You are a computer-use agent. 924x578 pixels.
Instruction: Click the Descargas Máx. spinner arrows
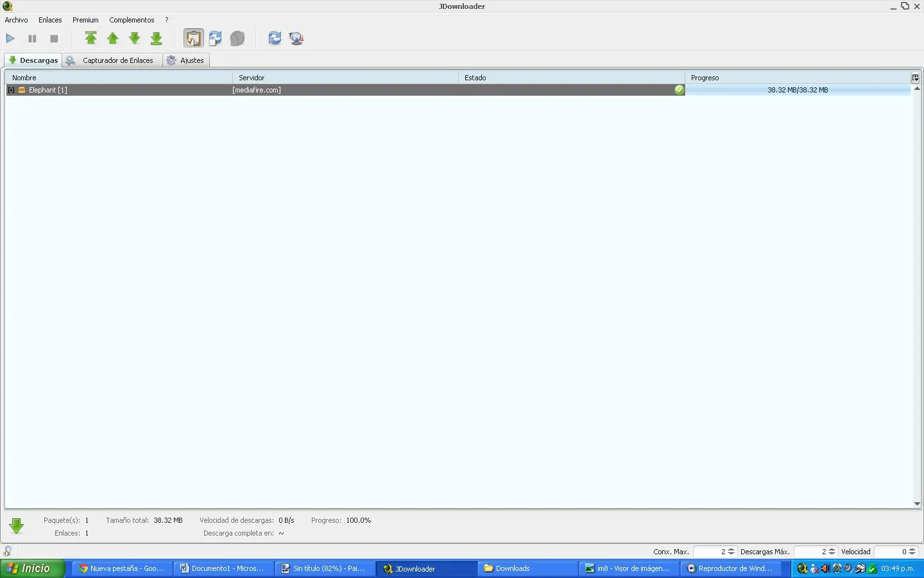click(x=832, y=552)
